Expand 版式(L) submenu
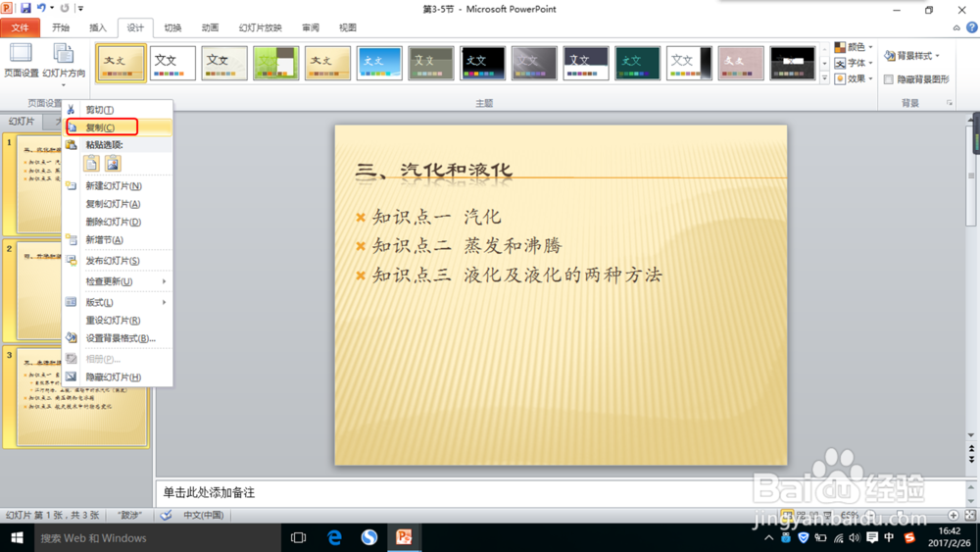 [118, 302]
